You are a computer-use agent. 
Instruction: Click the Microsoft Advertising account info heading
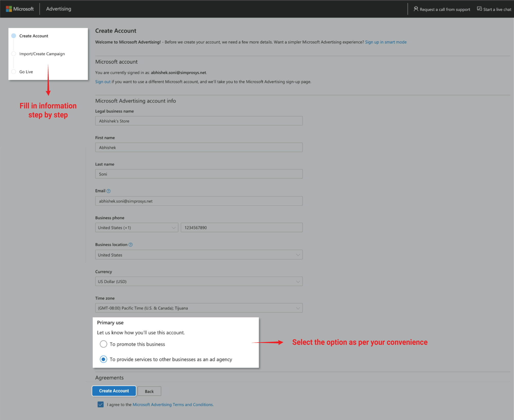coord(135,101)
